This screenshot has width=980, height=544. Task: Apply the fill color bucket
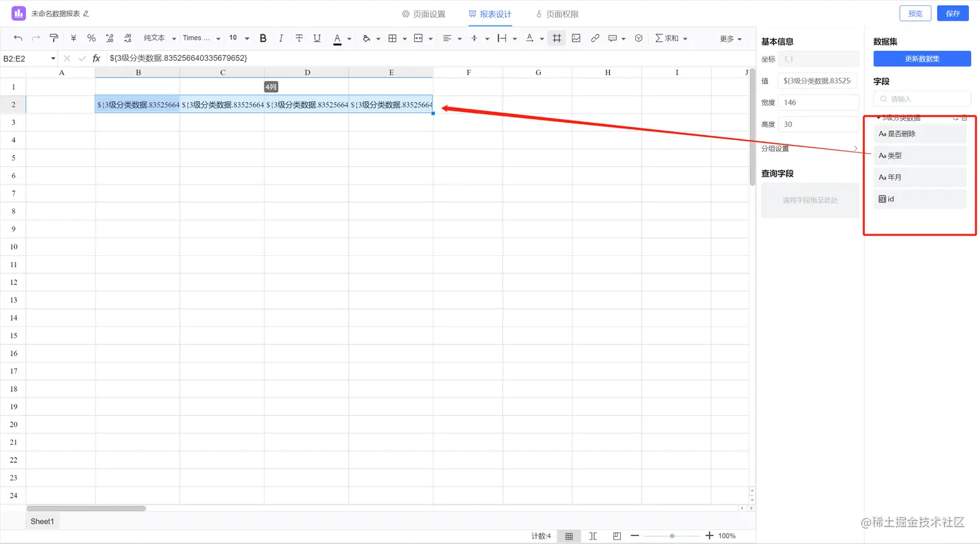[366, 38]
